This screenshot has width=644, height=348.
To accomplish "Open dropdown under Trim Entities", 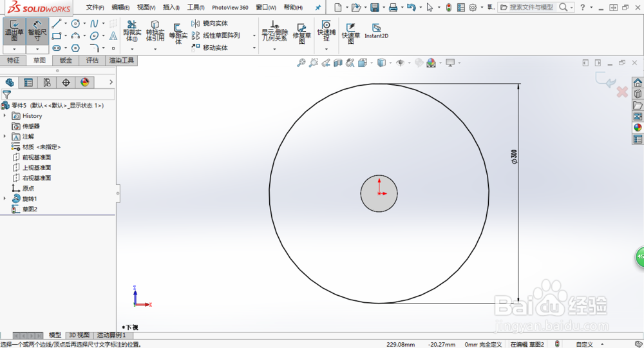I will pyautogui.click(x=132, y=50).
